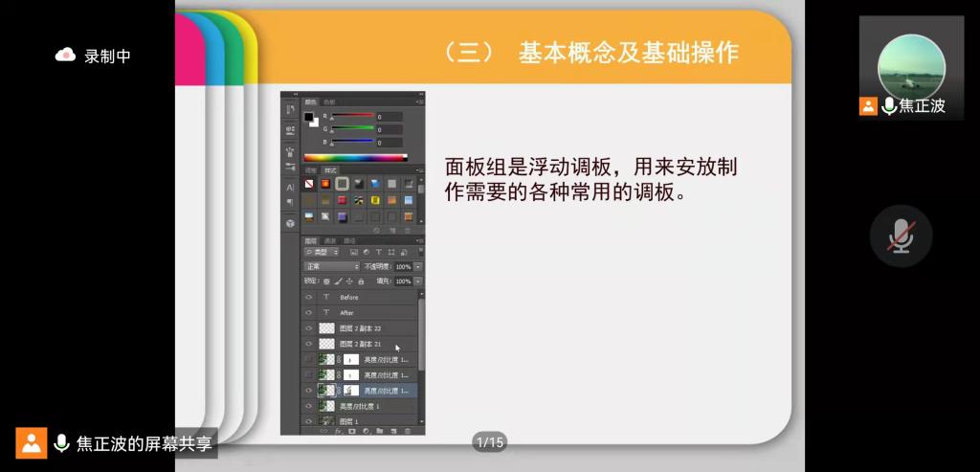Click the foreground color swatch in Color panel
This screenshot has width=980, height=472.
pos(309,117)
